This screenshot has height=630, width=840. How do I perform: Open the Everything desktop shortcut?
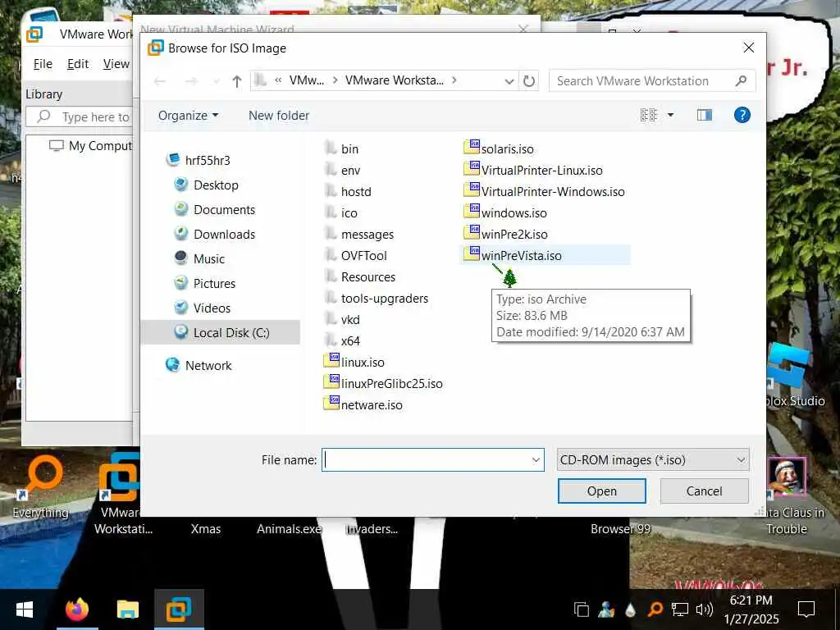point(41,486)
